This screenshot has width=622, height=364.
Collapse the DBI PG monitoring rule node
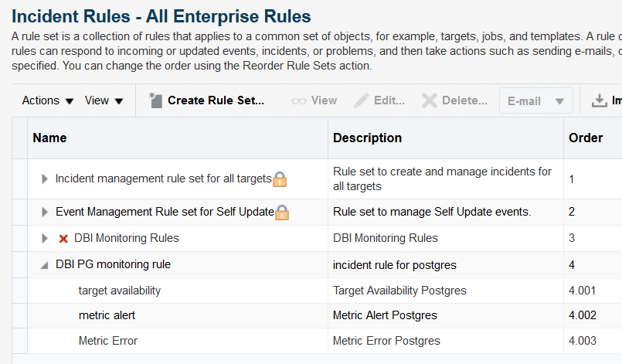pos(45,265)
